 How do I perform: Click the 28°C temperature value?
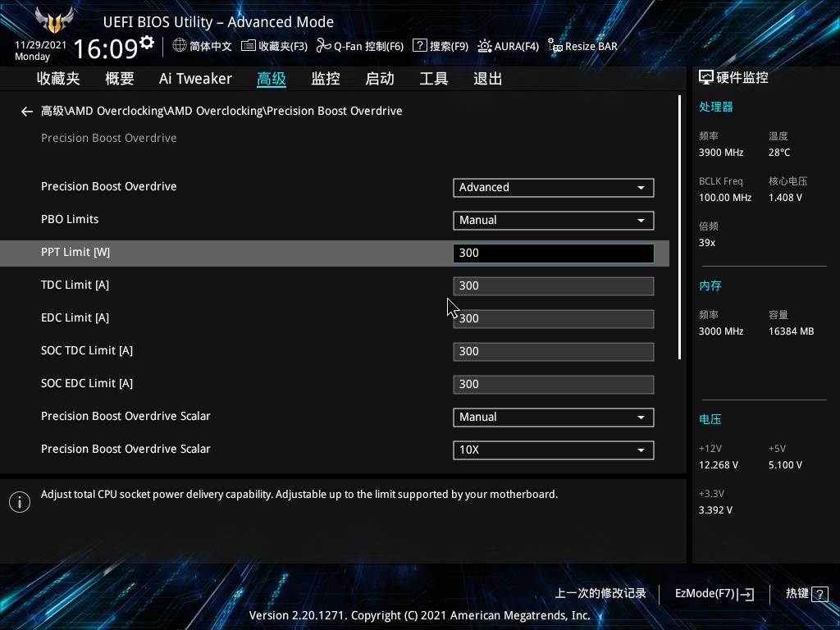click(x=779, y=153)
